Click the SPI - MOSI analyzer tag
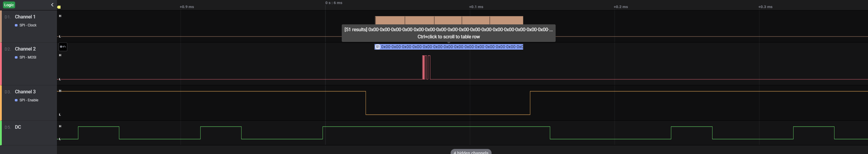Viewport: 868px width, 154px height. coord(28,57)
